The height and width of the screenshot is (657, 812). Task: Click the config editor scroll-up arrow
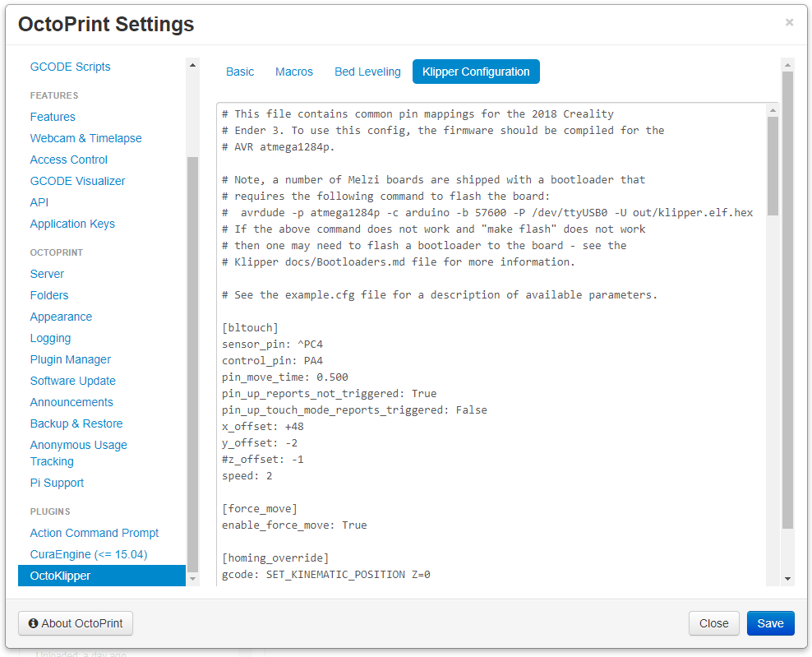click(773, 110)
